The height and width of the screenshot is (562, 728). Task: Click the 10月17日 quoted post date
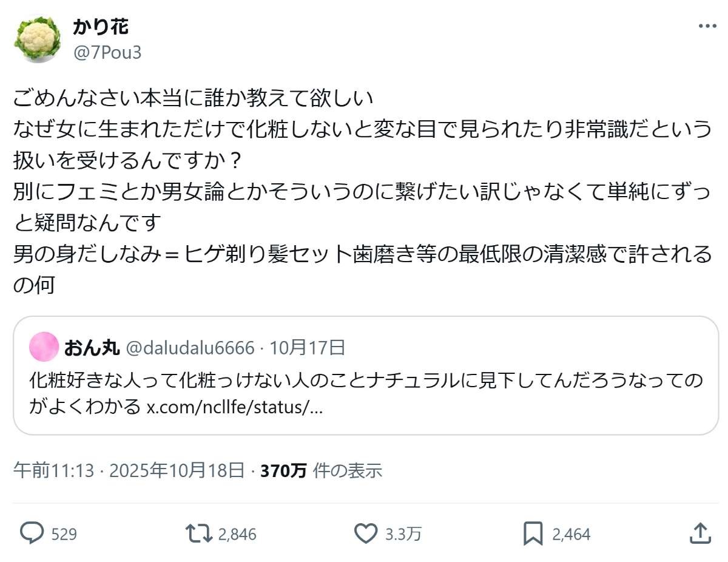(x=308, y=348)
